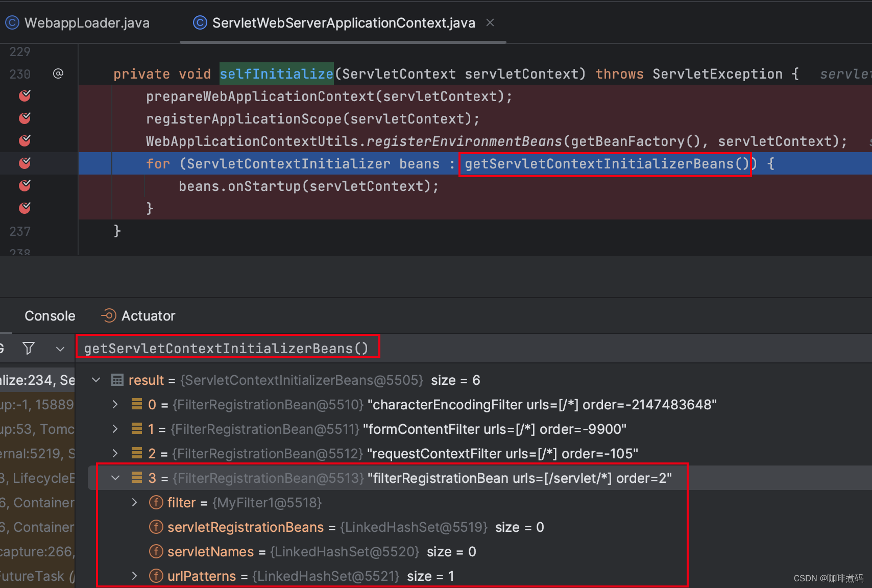Click line number 229 in the gutter
The width and height of the screenshot is (872, 588).
point(20,52)
